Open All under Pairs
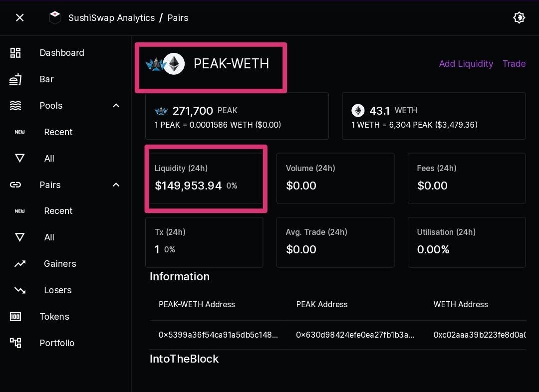Image resolution: width=539 pixels, height=392 pixels. pyautogui.click(x=49, y=237)
